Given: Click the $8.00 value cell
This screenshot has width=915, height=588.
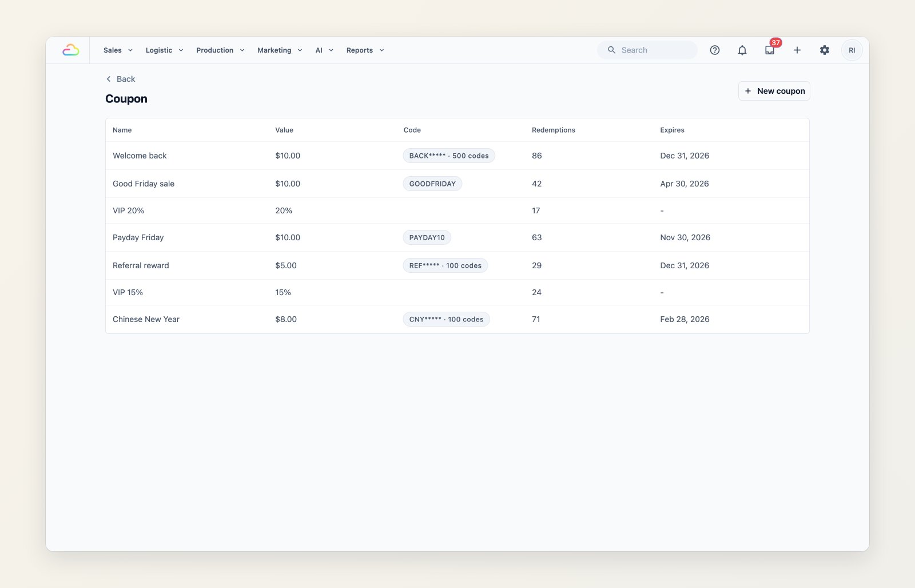Looking at the screenshot, I should 286,319.
